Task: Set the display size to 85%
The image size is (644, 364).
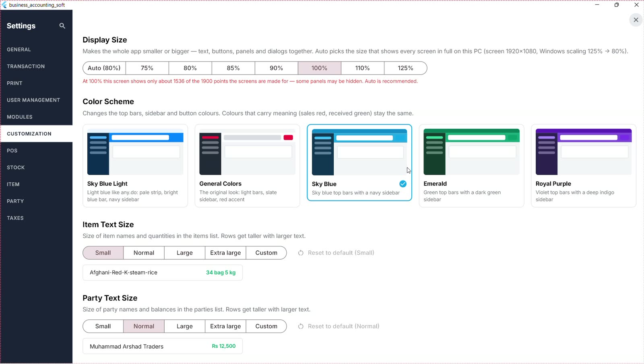Action: click(x=233, y=68)
